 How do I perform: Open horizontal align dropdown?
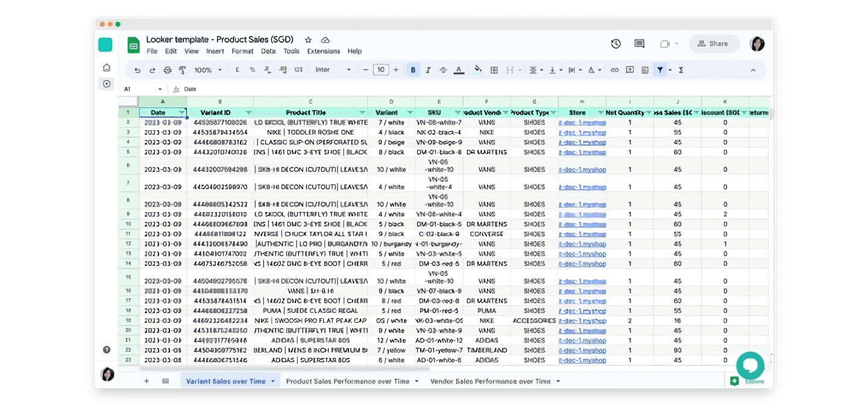(536, 70)
